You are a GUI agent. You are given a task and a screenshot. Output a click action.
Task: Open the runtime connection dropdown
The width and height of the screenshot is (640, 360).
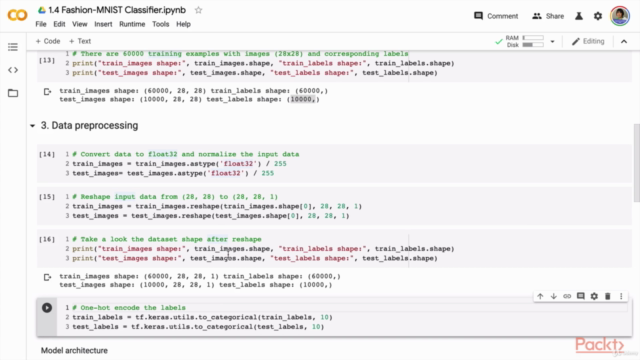click(552, 41)
